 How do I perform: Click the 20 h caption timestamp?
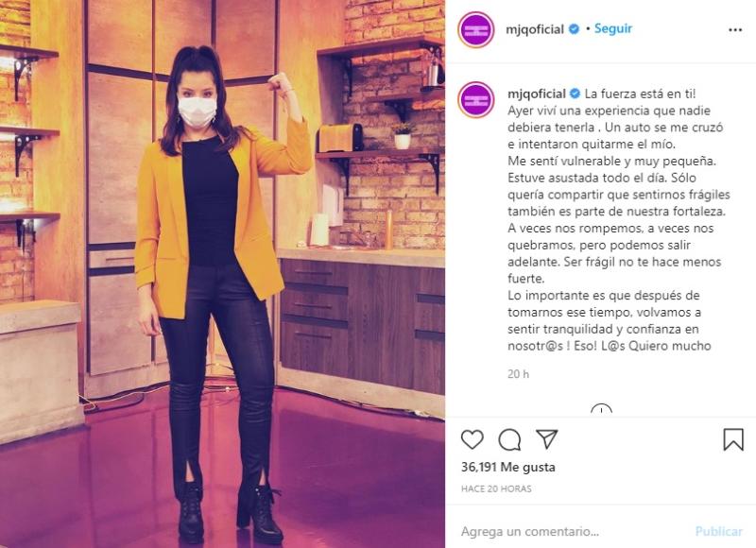(x=518, y=374)
